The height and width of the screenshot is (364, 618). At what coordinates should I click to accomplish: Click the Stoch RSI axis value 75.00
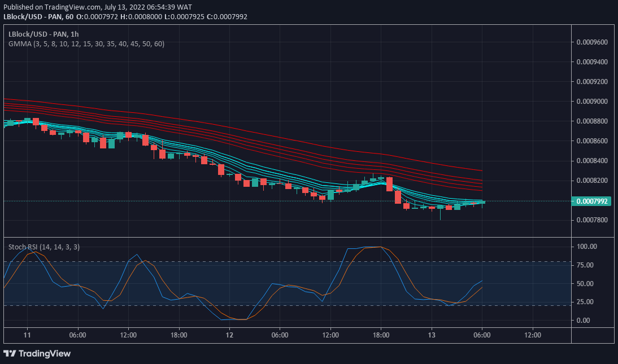coord(585,265)
